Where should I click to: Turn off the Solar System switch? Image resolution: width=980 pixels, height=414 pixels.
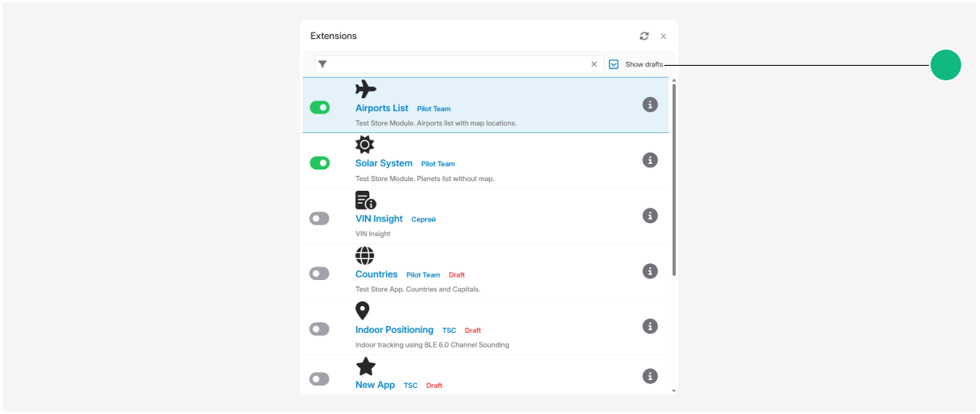(320, 163)
